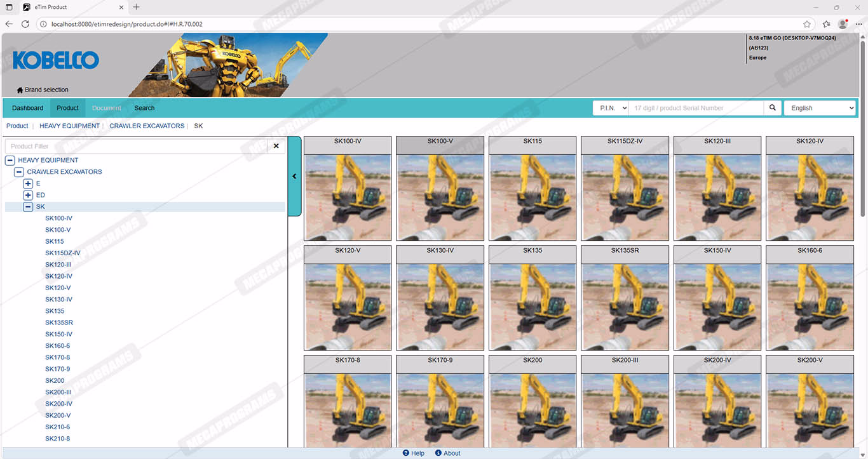Open the English language dropdown
The width and height of the screenshot is (868, 459).
820,108
